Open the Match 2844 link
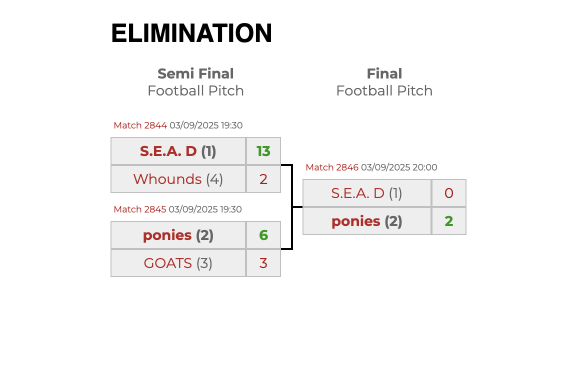Viewport: 588px width, 365px height. point(140,125)
